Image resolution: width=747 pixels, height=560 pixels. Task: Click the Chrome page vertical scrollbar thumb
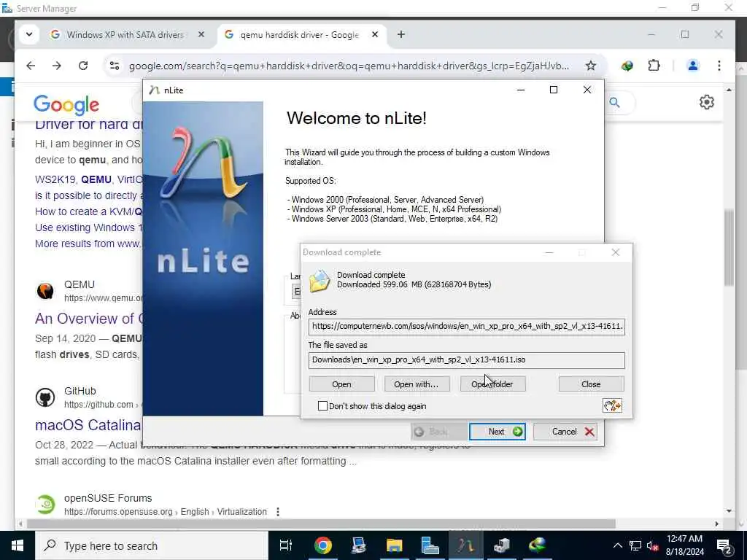729,248
